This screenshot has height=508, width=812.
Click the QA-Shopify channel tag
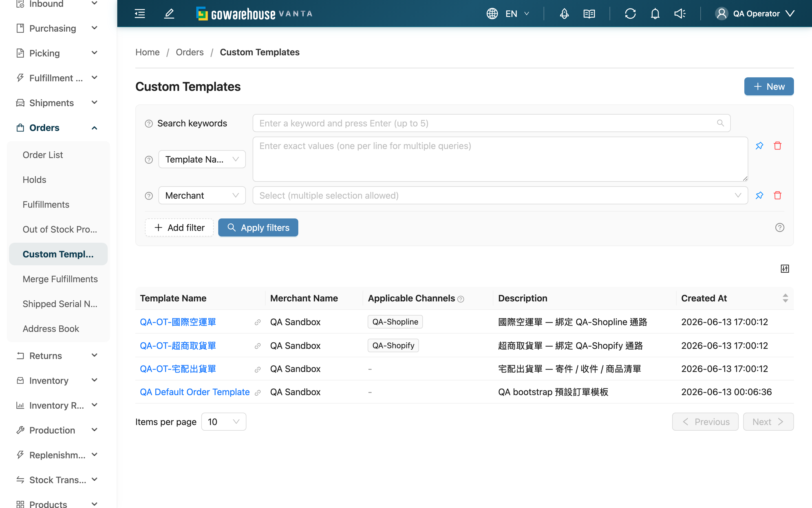point(393,345)
